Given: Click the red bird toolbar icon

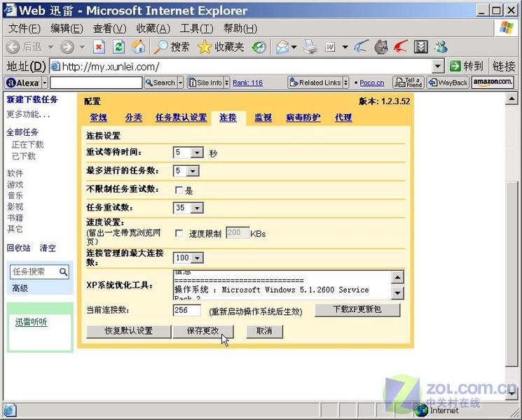Looking at the screenshot, I should point(401,47).
